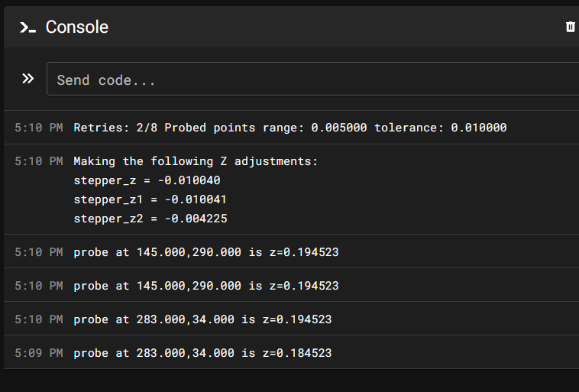Screen dimensions: 579x392
Task: Click the trash icon to clear console
Action: (570, 27)
